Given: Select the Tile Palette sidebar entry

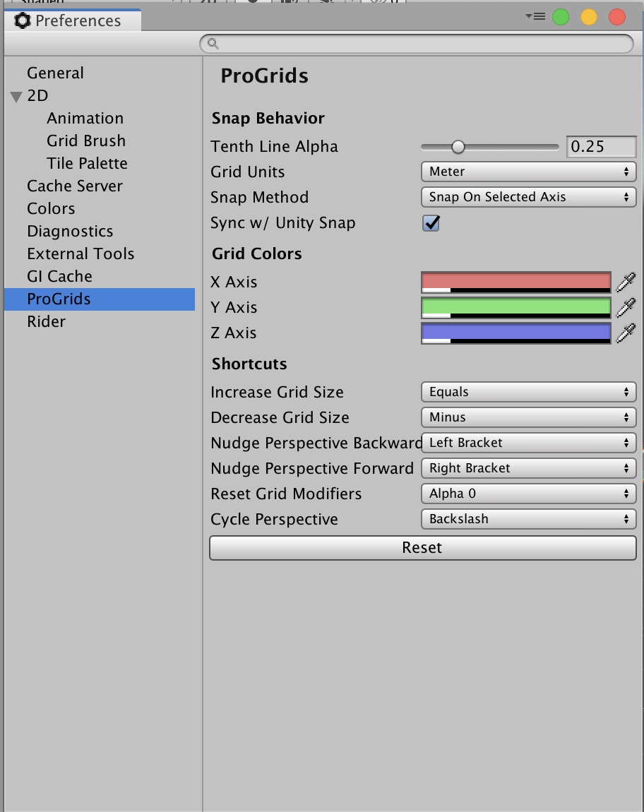Looking at the screenshot, I should tap(87, 164).
